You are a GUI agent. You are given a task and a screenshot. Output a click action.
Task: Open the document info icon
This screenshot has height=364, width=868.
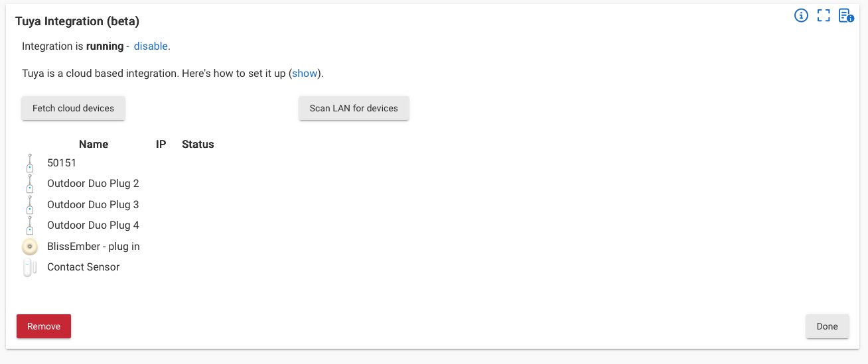(846, 15)
